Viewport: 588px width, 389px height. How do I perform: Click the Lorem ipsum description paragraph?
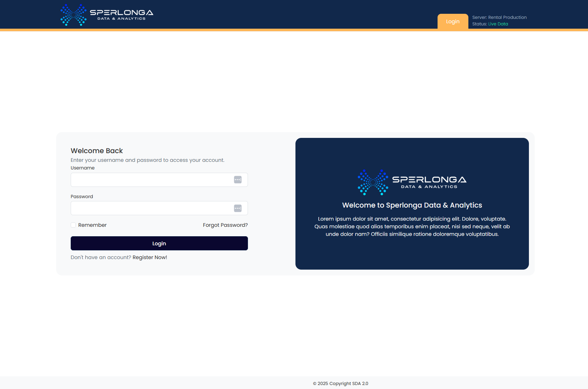tap(412, 226)
